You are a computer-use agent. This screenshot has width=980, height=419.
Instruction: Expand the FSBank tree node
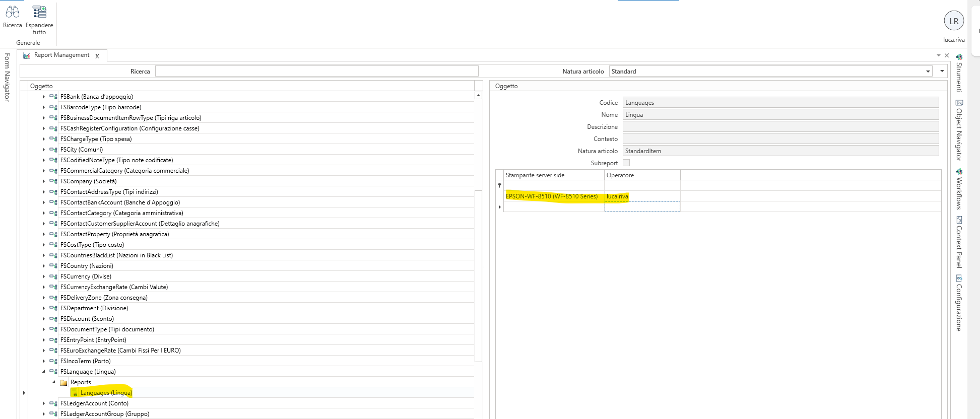click(x=43, y=97)
